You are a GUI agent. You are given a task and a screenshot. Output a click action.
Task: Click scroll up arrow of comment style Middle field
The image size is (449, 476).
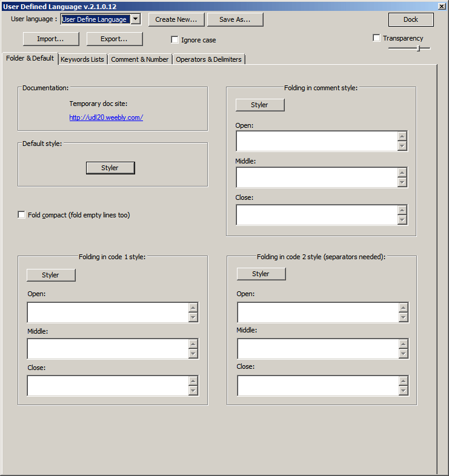pos(402,173)
